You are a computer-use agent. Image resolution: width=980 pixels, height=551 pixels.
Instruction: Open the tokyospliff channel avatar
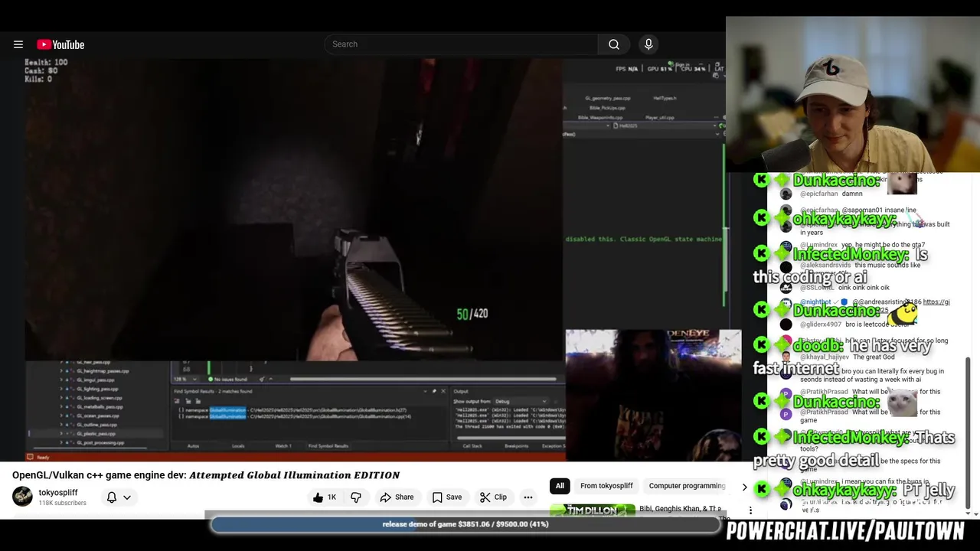pyautogui.click(x=22, y=497)
